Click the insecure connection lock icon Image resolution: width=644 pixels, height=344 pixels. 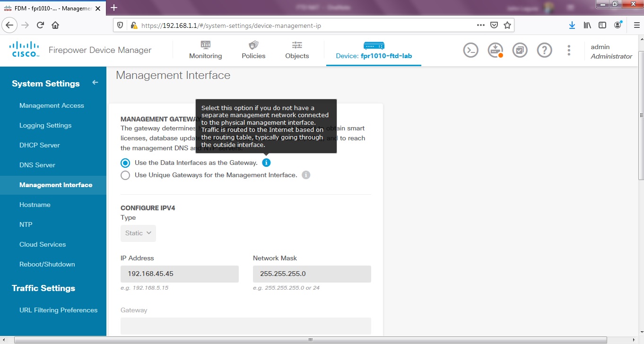tap(134, 26)
